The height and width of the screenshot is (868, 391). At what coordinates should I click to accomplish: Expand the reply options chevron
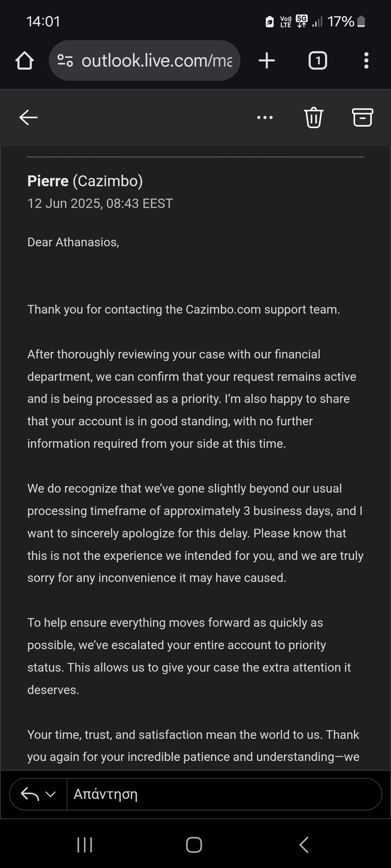(51, 794)
